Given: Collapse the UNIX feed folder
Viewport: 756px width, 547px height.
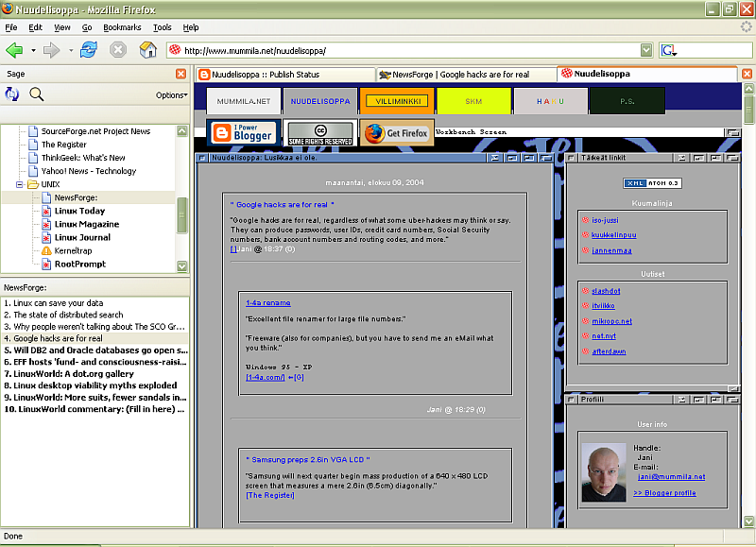Looking at the screenshot, I should [20, 184].
